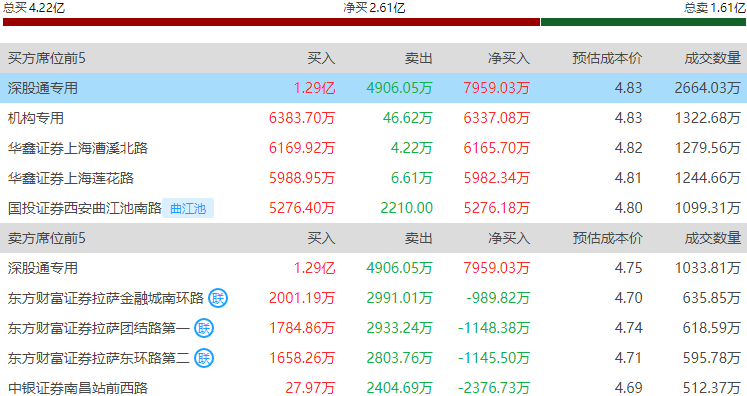Click 成交数量 header in seller table
Image resolution: width=747 pixels, height=396 pixels.
(713, 238)
